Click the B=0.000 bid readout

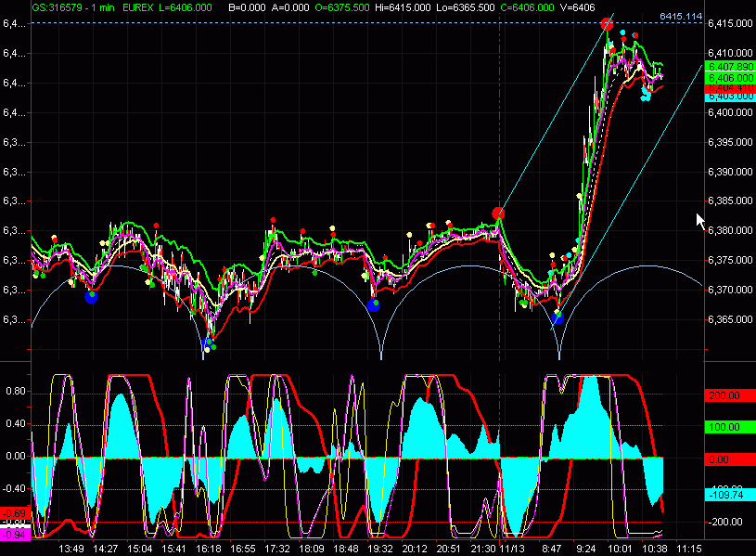tap(247, 7)
